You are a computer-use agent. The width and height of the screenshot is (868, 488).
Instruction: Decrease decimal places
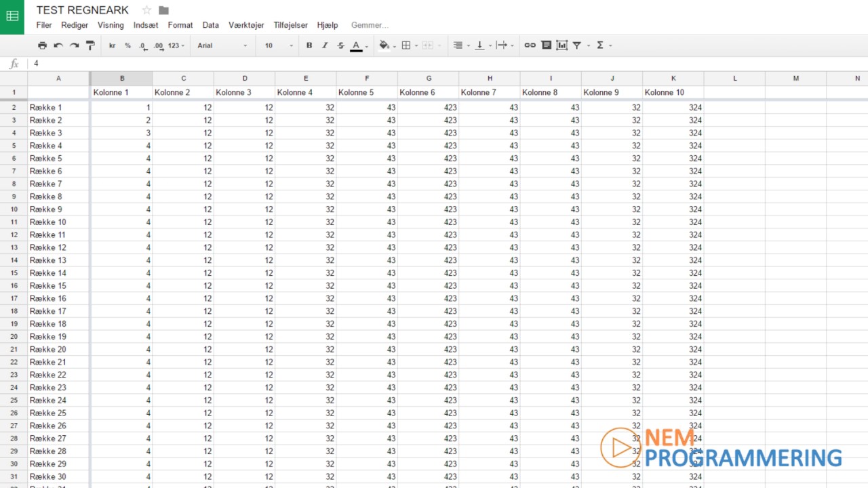(x=142, y=45)
